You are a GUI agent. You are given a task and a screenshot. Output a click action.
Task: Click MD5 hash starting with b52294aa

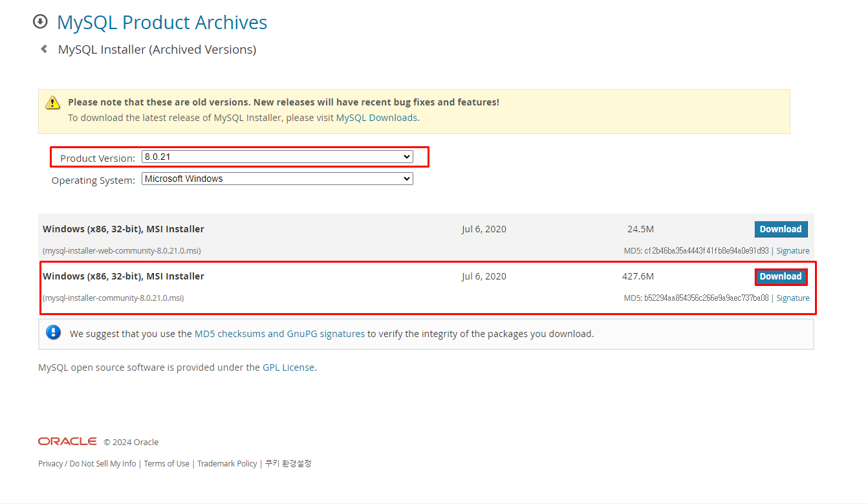point(706,298)
